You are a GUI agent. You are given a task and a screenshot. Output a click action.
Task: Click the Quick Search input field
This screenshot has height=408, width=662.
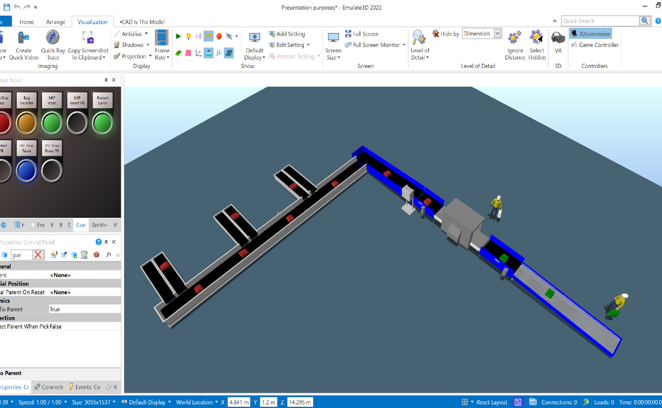(600, 21)
